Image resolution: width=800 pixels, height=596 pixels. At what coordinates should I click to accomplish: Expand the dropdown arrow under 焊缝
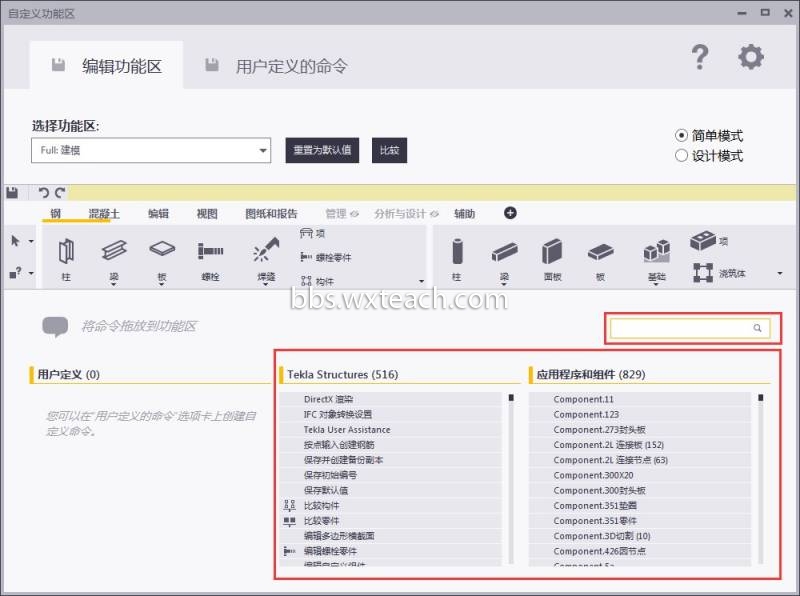266,284
